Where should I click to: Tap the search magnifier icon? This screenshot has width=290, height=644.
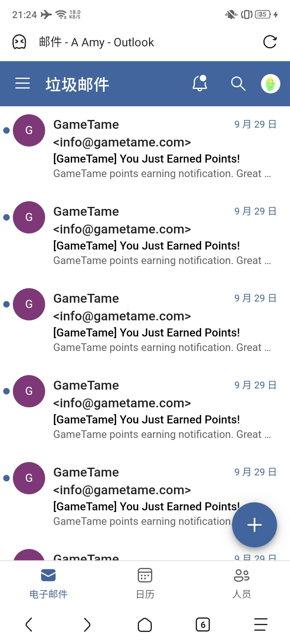(238, 84)
